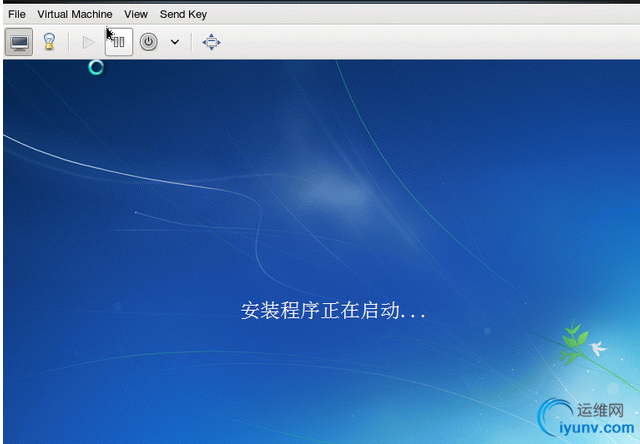Image resolution: width=640 pixels, height=444 pixels.
Task: Open the Virtual Machine menu
Action: click(75, 14)
